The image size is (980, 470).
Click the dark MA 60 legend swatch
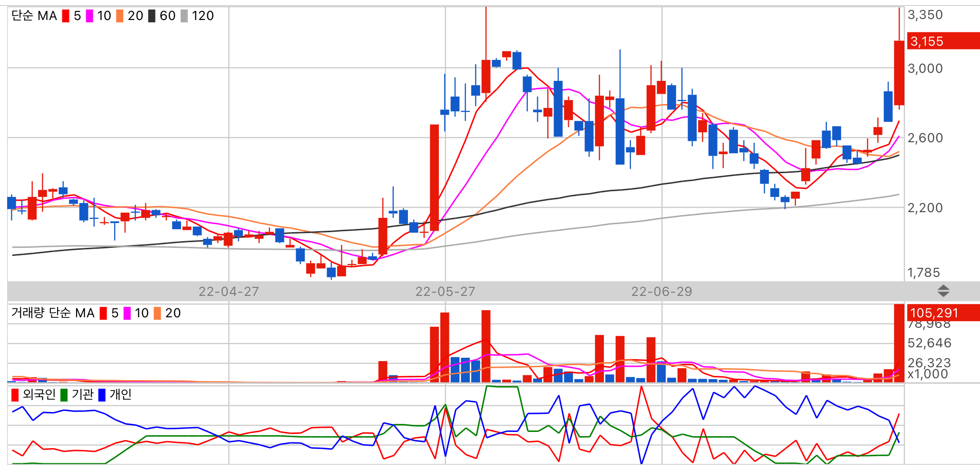click(x=152, y=16)
